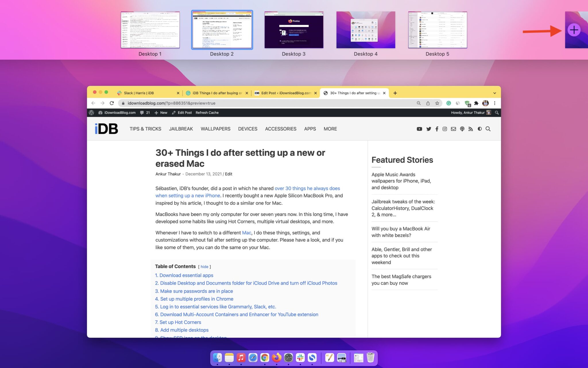Click the Edit link beside the post date

pyautogui.click(x=229, y=174)
